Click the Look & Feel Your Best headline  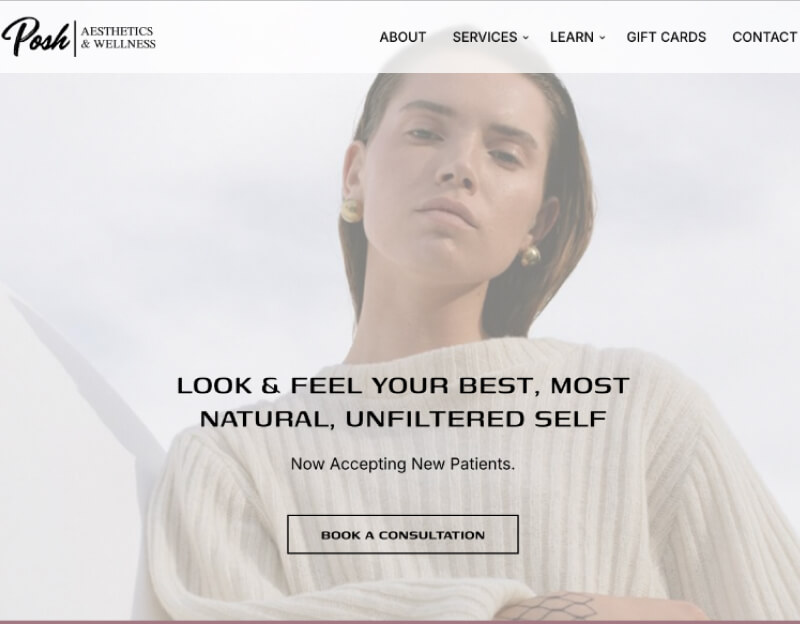(x=403, y=402)
